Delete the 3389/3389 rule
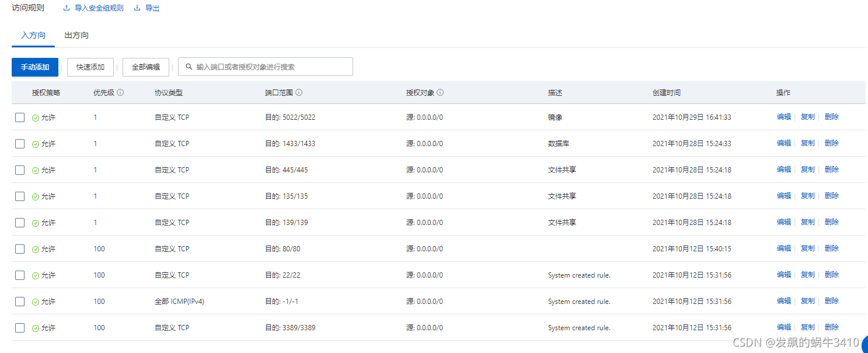This screenshot has width=868, height=353. (x=832, y=327)
